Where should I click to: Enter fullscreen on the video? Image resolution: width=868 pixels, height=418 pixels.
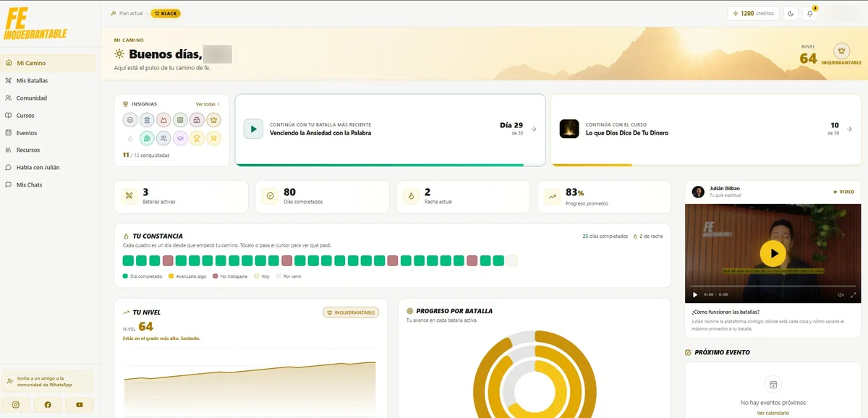click(x=854, y=294)
